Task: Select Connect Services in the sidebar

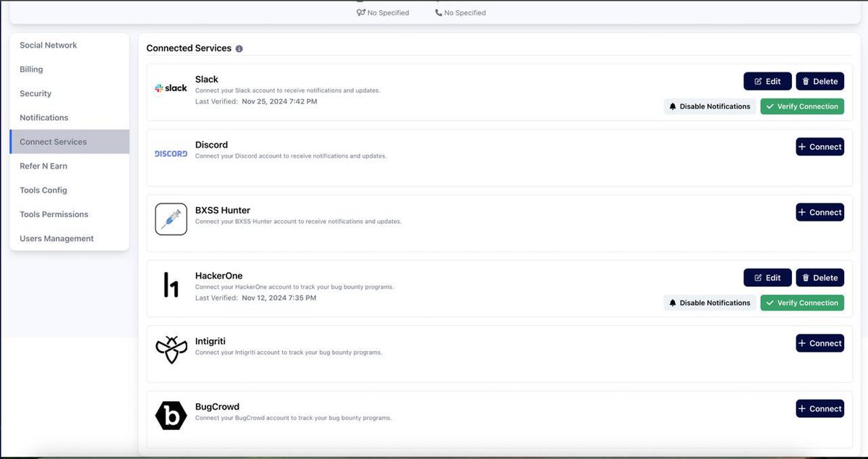Action: [69, 142]
